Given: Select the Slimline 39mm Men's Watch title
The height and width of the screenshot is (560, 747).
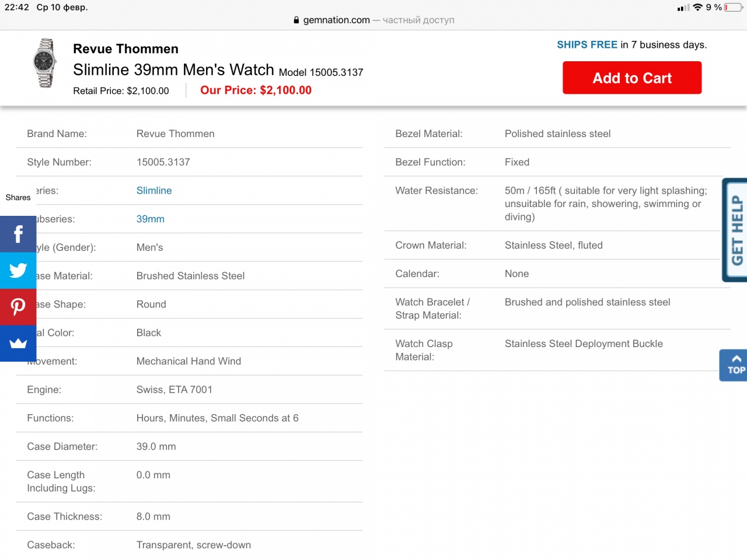Looking at the screenshot, I should pyautogui.click(x=173, y=70).
